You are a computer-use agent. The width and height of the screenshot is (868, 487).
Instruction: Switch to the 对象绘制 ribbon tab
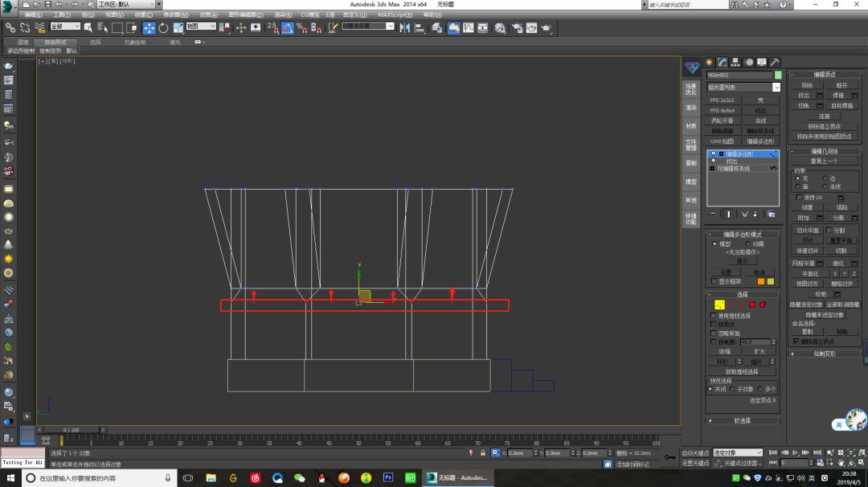[x=134, y=42]
